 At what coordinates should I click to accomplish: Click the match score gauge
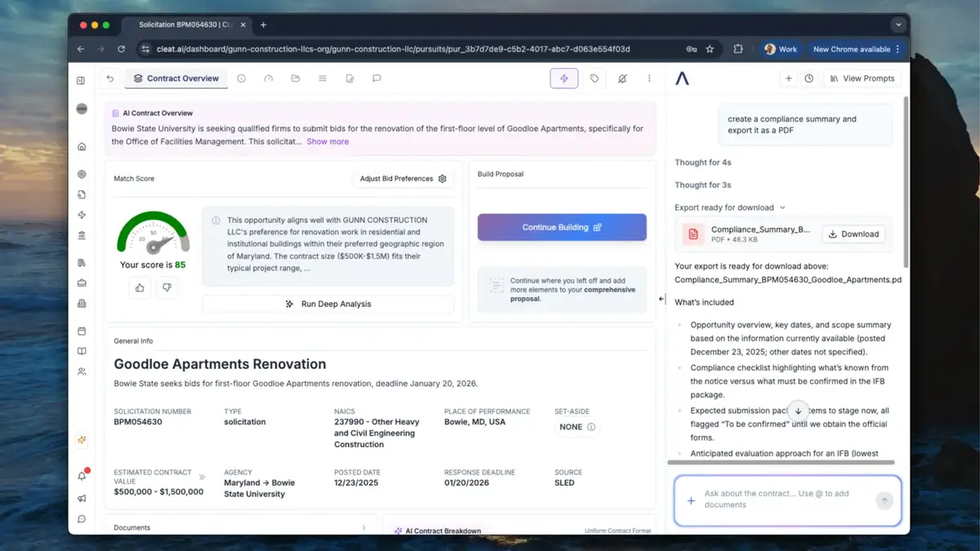pos(154,233)
